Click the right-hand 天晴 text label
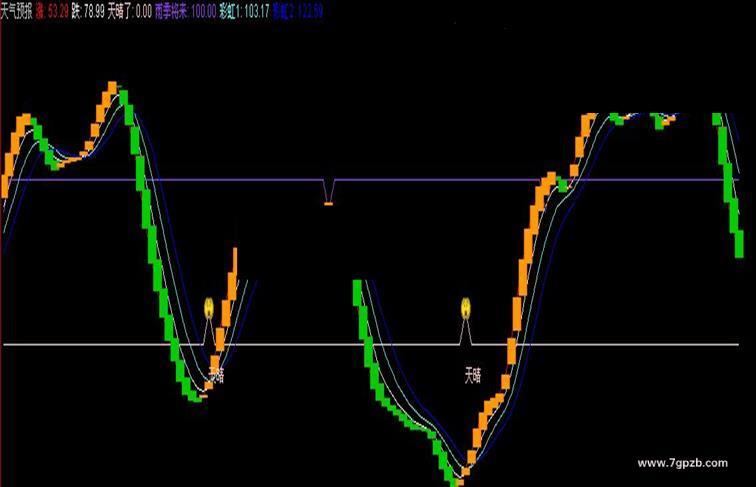The image size is (756, 487). pos(472,375)
